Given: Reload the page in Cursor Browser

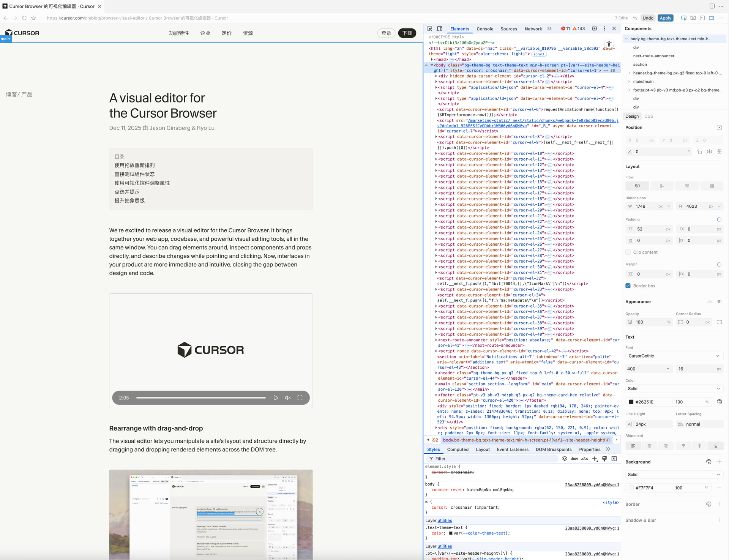Looking at the screenshot, I should coord(24,18).
